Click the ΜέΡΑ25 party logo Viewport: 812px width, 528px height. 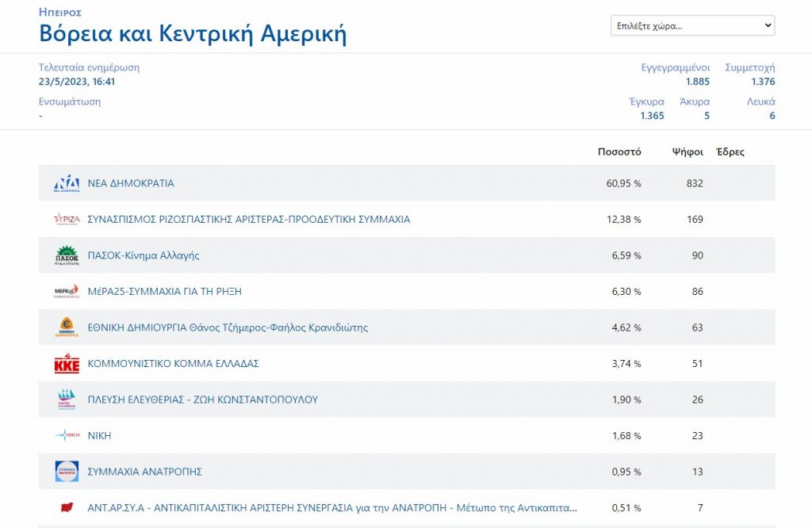[x=67, y=292]
